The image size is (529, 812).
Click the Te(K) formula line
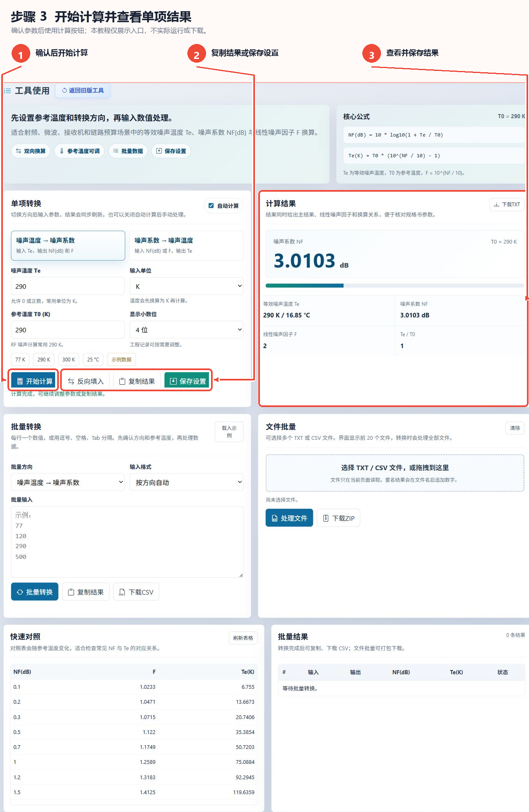434,156
